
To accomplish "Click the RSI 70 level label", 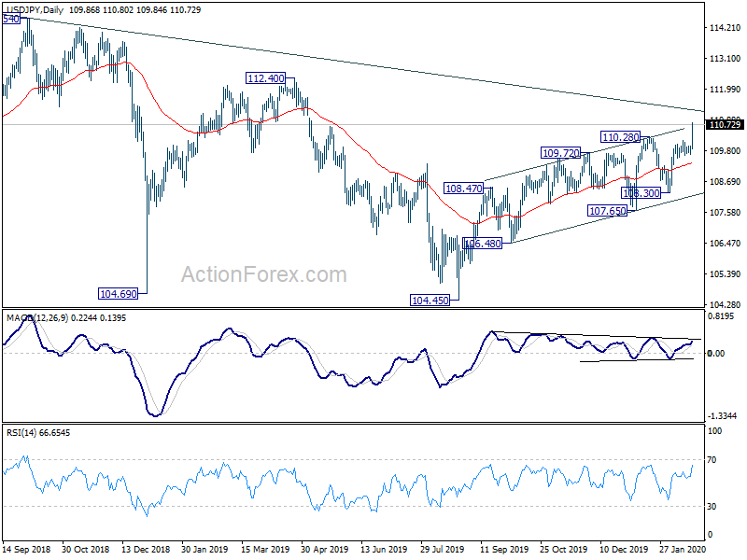I will point(712,460).
